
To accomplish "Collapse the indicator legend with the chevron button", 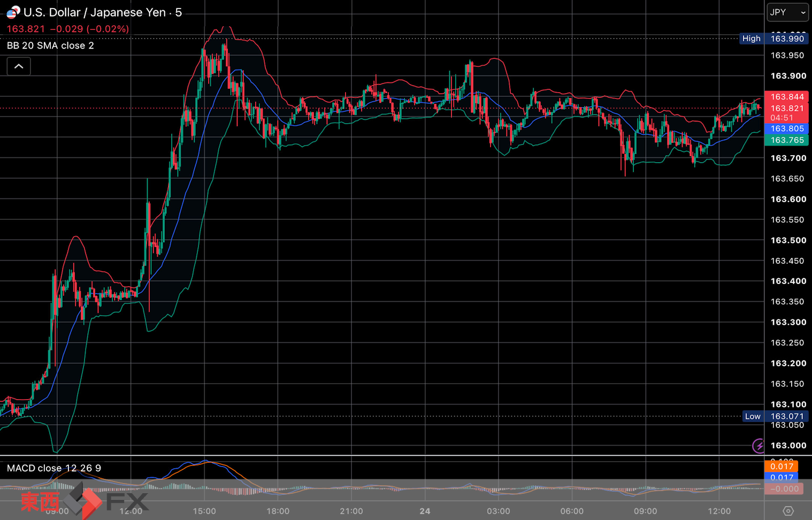I will point(19,66).
